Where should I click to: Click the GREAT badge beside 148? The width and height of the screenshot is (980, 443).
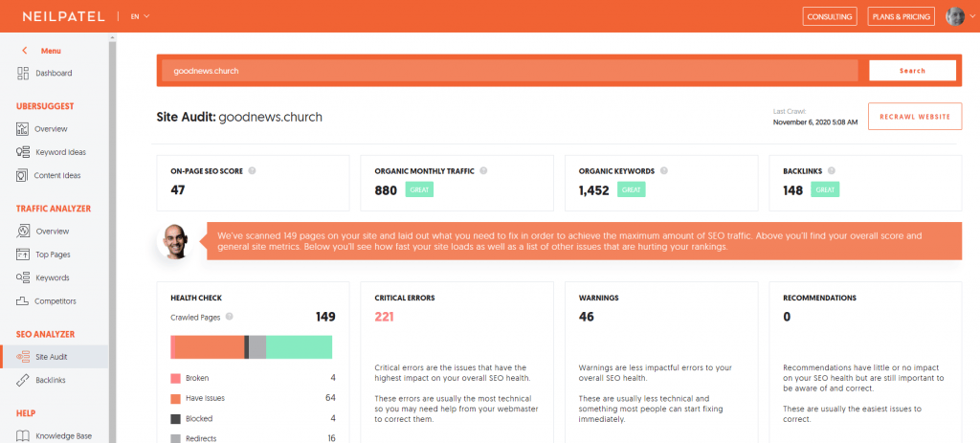tap(825, 190)
